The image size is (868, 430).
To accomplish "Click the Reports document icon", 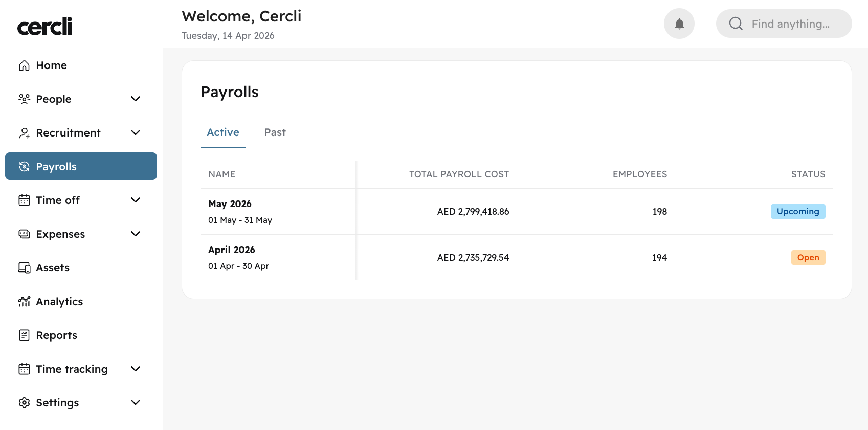I will coord(24,335).
